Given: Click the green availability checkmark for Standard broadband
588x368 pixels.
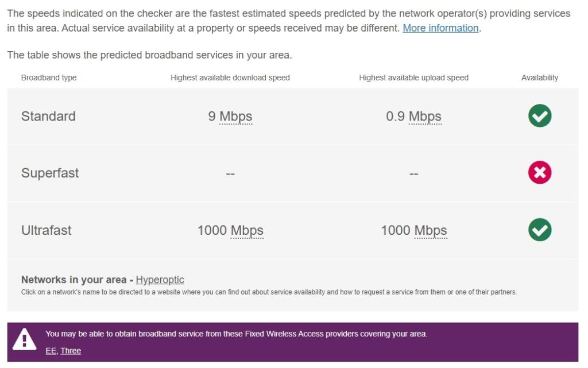Looking at the screenshot, I should [x=539, y=115].
